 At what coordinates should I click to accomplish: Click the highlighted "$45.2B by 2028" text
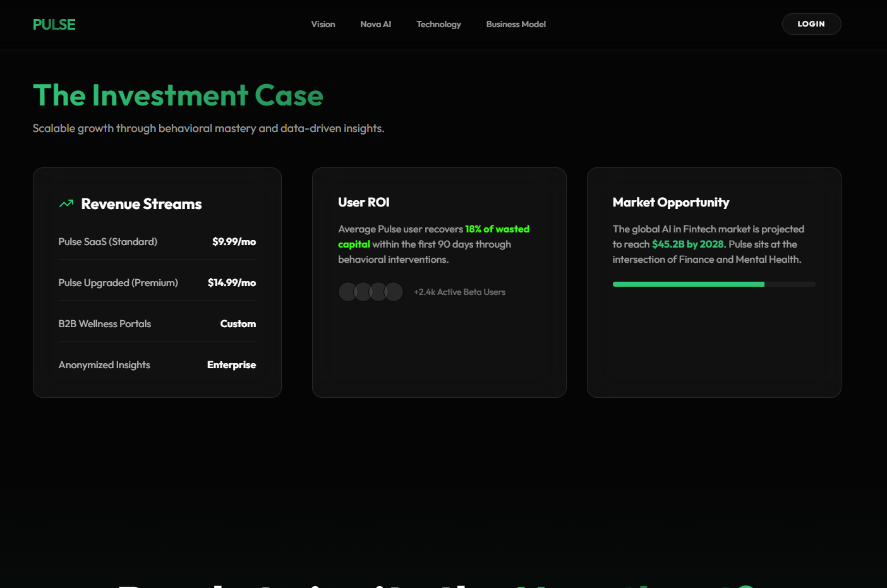point(688,244)
